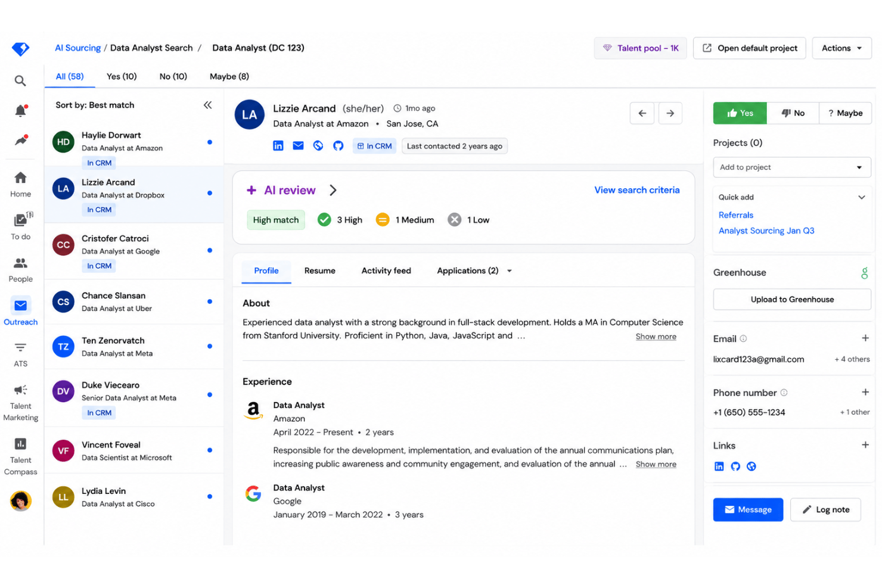The image size is (882, 588).
Task: Open the Activity feed tab
Action: 386,271
